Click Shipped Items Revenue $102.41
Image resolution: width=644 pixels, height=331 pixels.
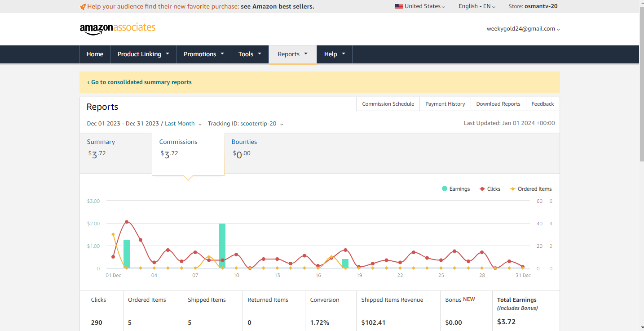coord(373,322)
